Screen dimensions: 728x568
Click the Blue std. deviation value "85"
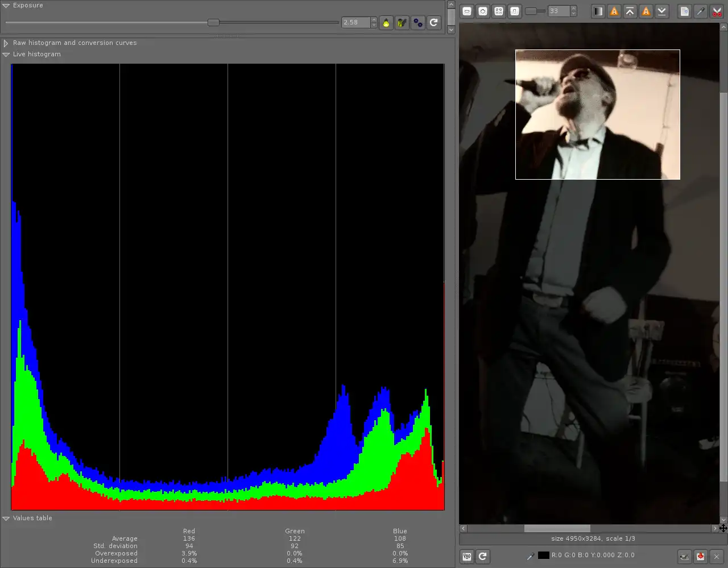click(400, 546)
